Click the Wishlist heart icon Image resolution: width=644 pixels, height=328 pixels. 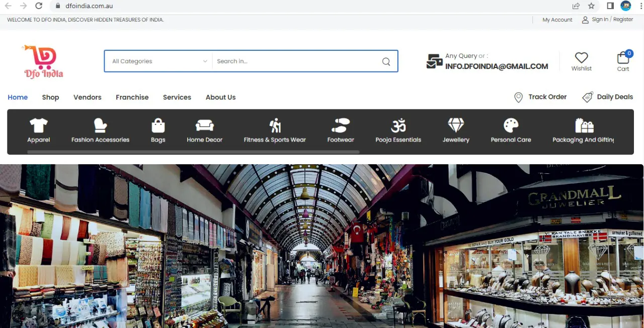click(581, 58)
